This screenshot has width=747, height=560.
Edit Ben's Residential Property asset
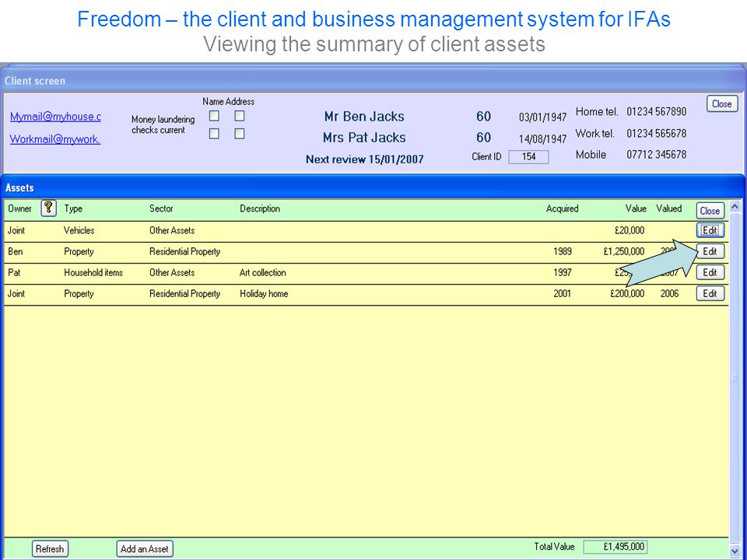pos(710,251)
